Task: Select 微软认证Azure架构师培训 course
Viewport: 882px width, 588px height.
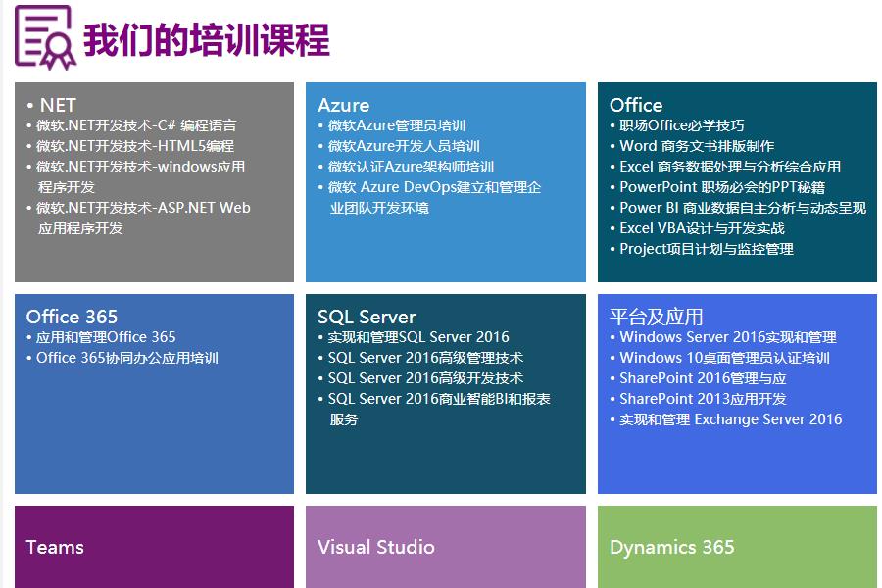Action: [x=409, y=167]
